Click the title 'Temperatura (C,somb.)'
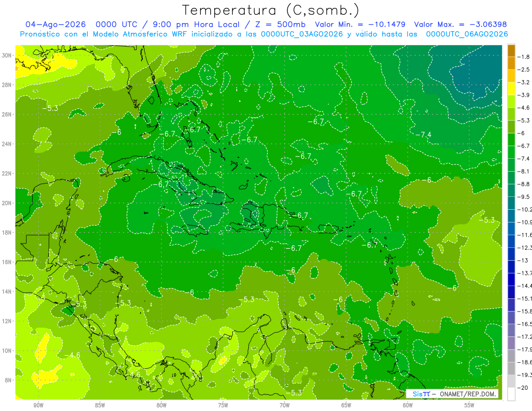Image resolution: width=532 pixels, height=411 pixels. point(270,10)
